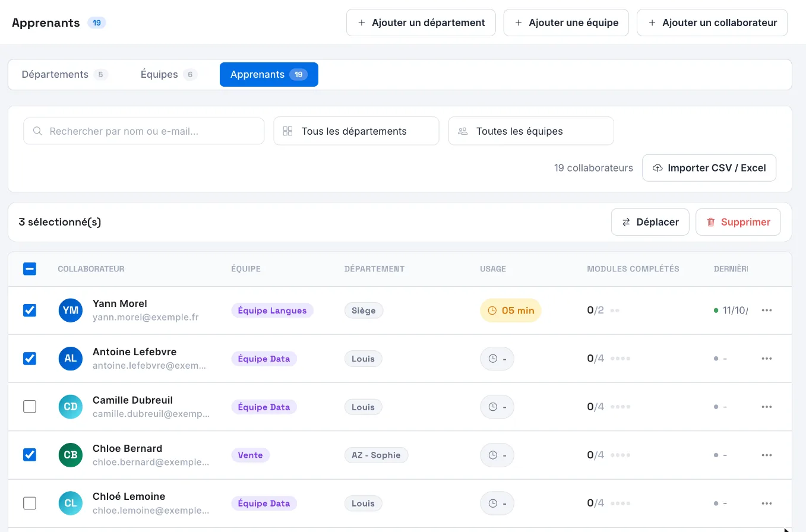Open more options for Antoine Lefebvre
This screenshot has height=532, width=806.
pos(767,359)
